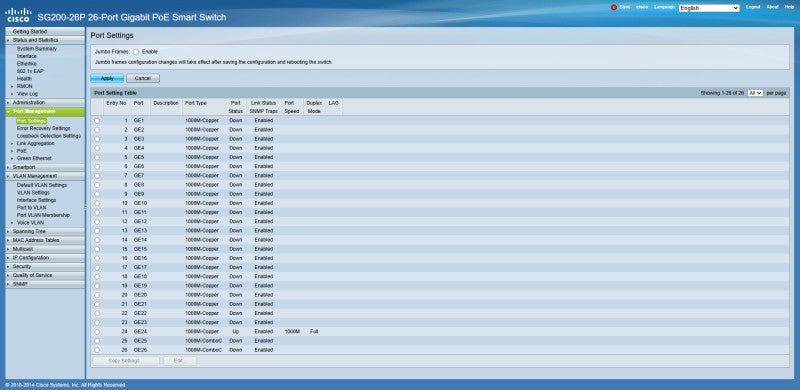Screen dimensions: 800x390
Task: Click the Save link in the header
Action: pos(625,7)
